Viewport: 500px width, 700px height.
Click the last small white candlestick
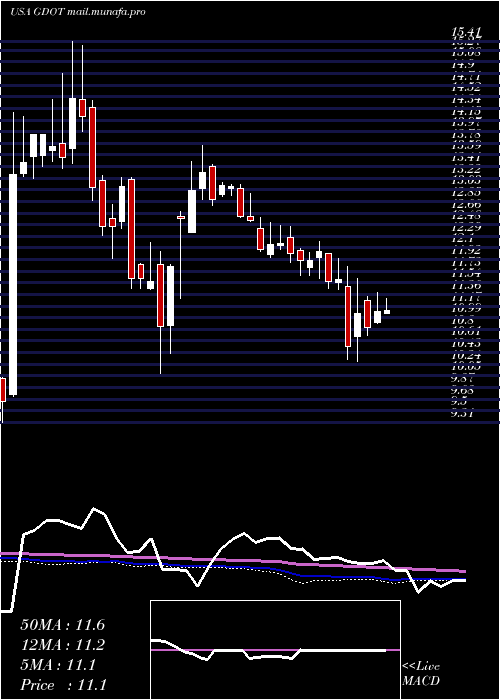point(387,312)
